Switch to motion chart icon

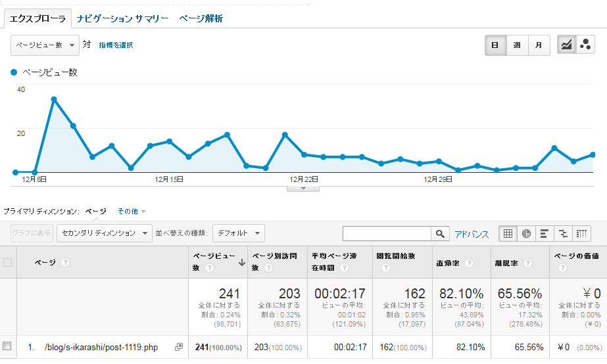(585, 45)
